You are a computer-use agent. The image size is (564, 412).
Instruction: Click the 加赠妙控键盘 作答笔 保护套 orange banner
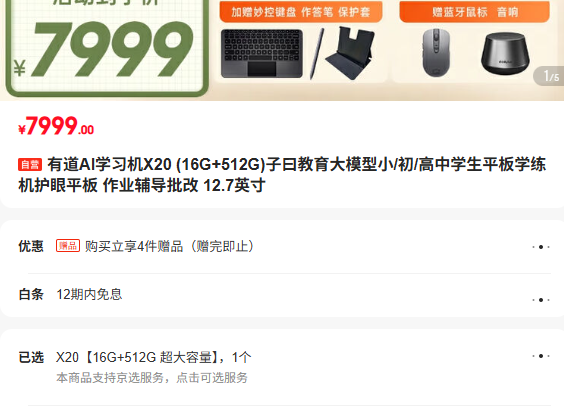pyautogui.click(x=301, y=12)
